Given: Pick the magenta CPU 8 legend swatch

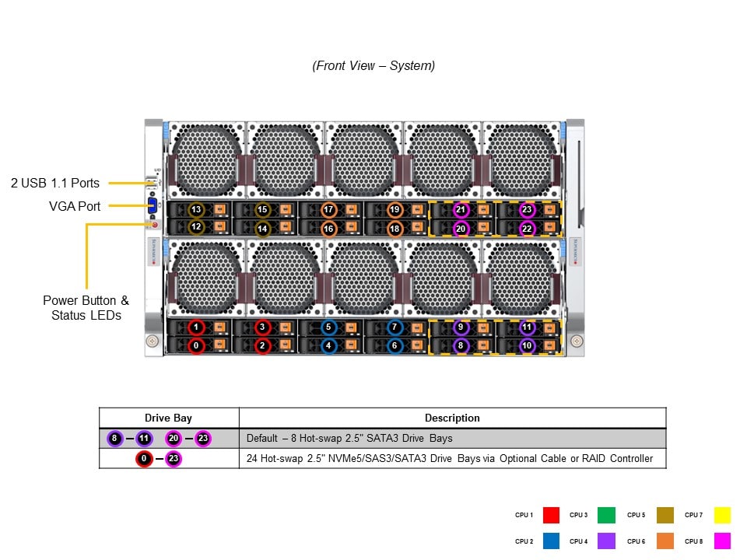Looking at the screenshot, I should [x=722, y=541].
